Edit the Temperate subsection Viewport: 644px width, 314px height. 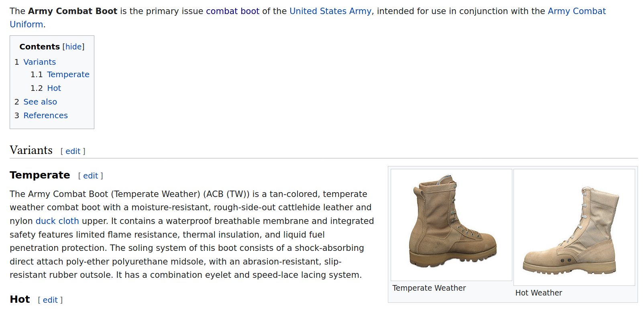pos(90,176)
